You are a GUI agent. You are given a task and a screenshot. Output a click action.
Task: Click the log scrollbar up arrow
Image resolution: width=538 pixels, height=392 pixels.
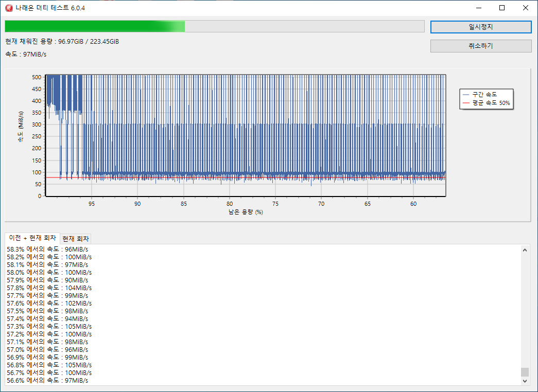pyautogui.click(x=525, y=250)
